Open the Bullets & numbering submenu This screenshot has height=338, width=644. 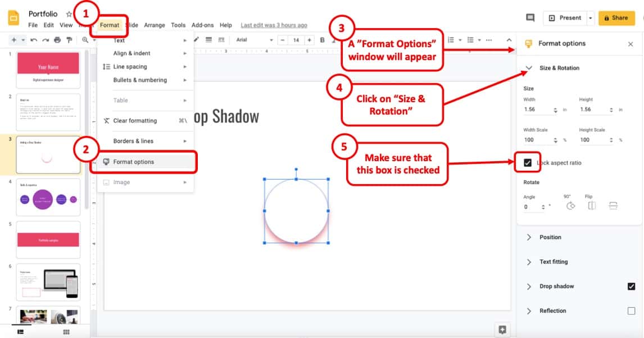point(146,80)
